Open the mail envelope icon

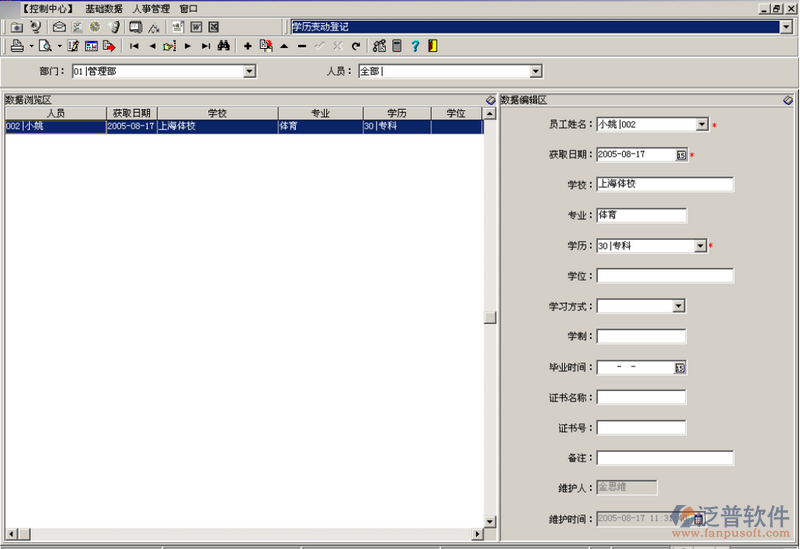pos(59,27)
